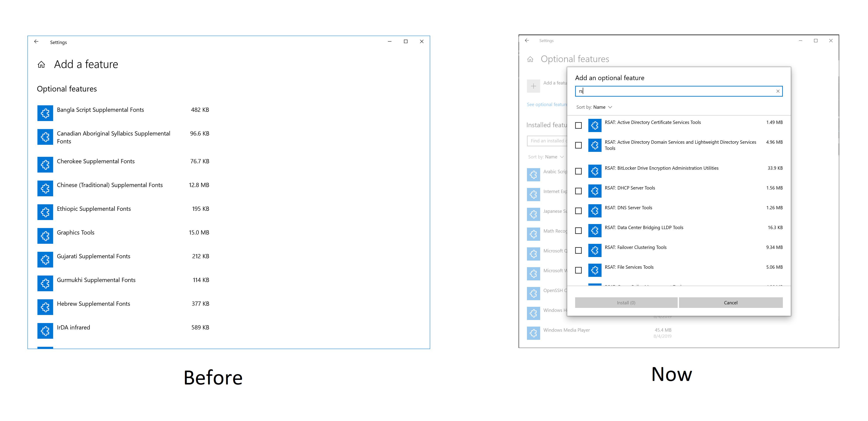Click the Cherokee Supplemental Fonts icon

[45, 164]
